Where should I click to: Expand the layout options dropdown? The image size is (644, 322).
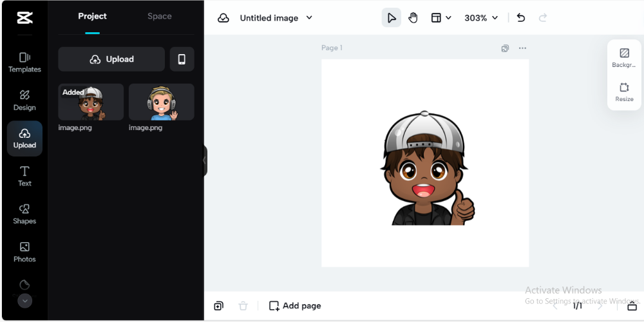click(x=441, y=18)
